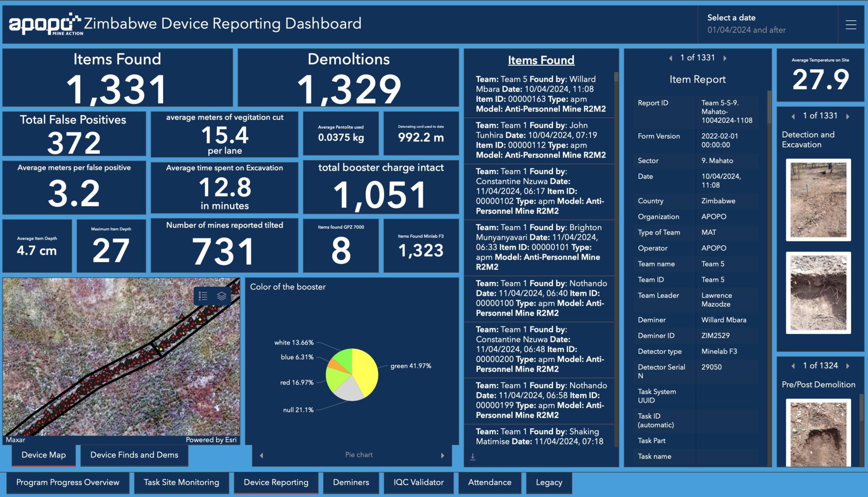Click Detector type value Minelab F3
Viewport: 868px width, 497px height.
[x=719, y=351]
